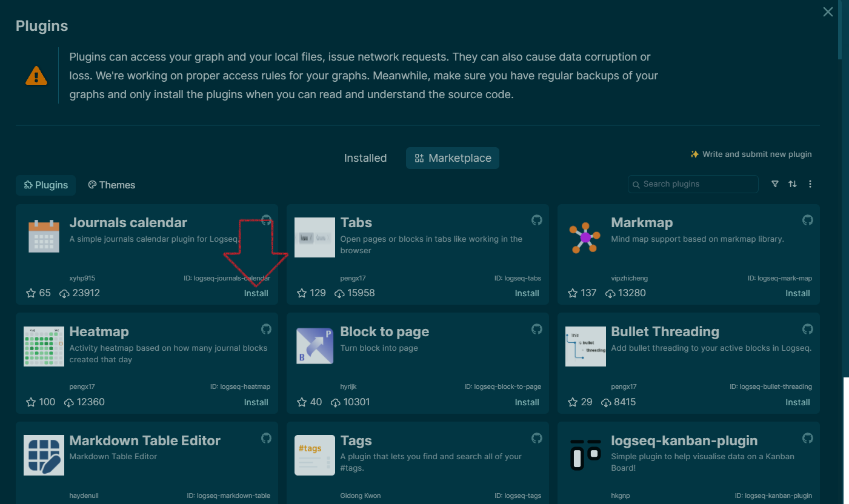Open the logseq-kanban-plugin GitHub icon
The height and width of the screenshot is (504, 849).
(808, 438)
